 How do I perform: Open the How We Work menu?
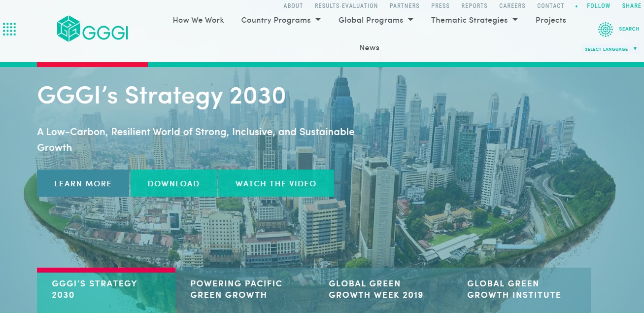tap(198, 20)
